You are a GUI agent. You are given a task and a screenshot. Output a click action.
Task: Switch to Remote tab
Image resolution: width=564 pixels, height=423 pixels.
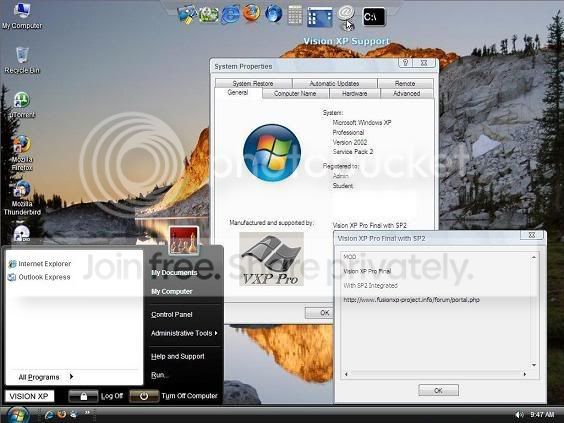click(x=405, y=83)
